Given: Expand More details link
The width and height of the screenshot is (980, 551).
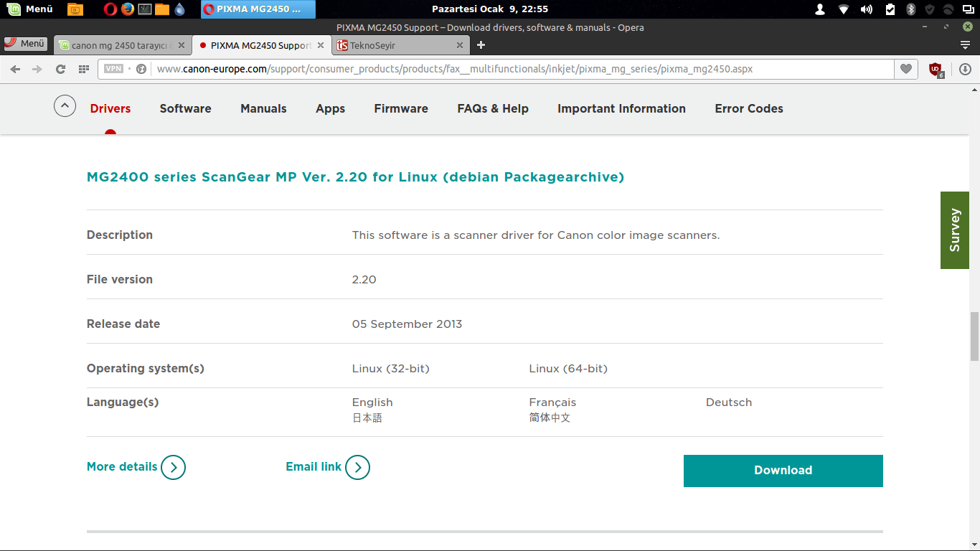Looking at the screenshot, I should (122, 466).
